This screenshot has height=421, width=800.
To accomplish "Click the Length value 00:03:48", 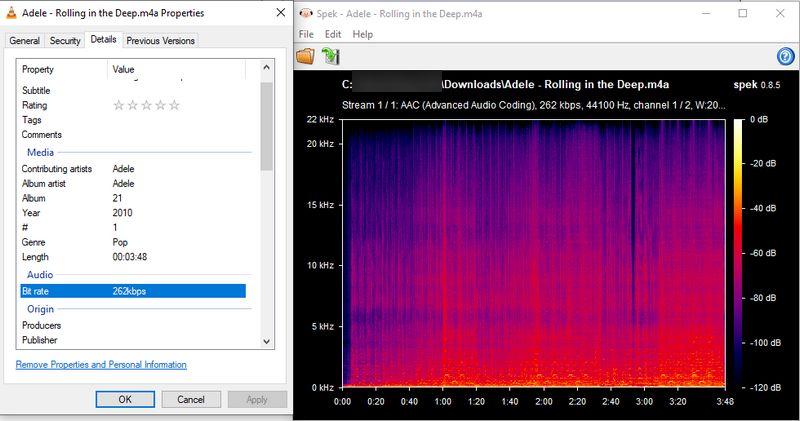I will pos(130,257).
